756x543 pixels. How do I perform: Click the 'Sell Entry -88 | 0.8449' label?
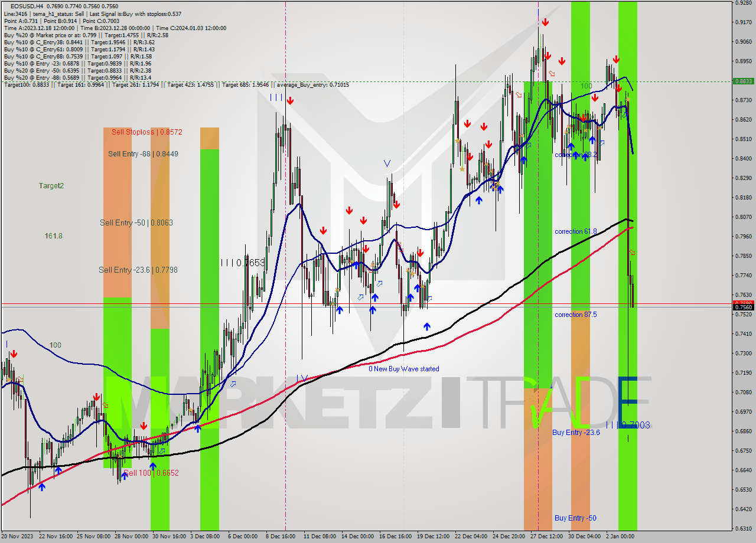[x=143, y=154]
